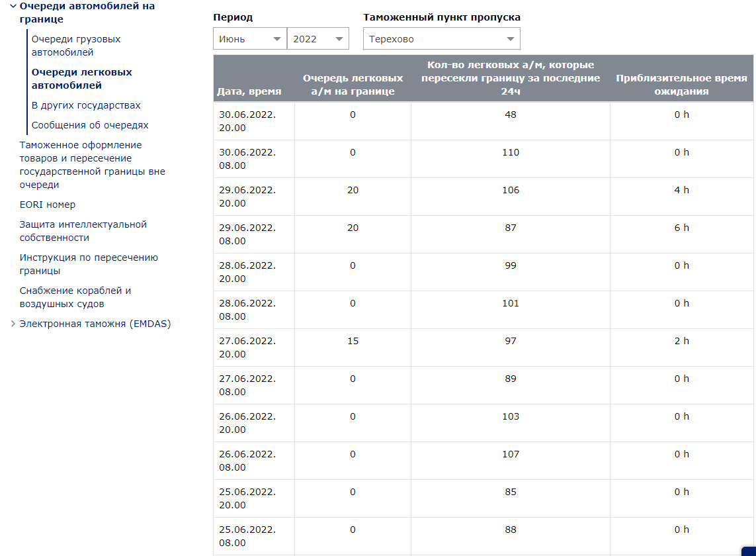Navigate to 'Снабжение кораблей и воздушных судов'
This screenshot has height=556, width=756.
(x=75, y=297)
